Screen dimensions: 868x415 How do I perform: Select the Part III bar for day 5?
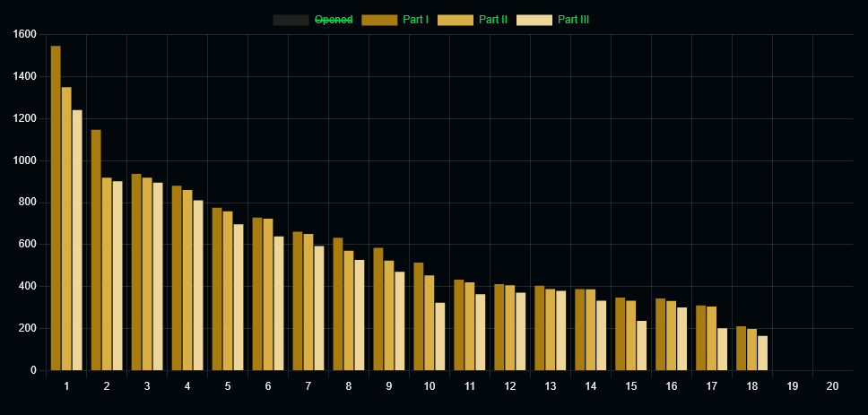(239, 298)
